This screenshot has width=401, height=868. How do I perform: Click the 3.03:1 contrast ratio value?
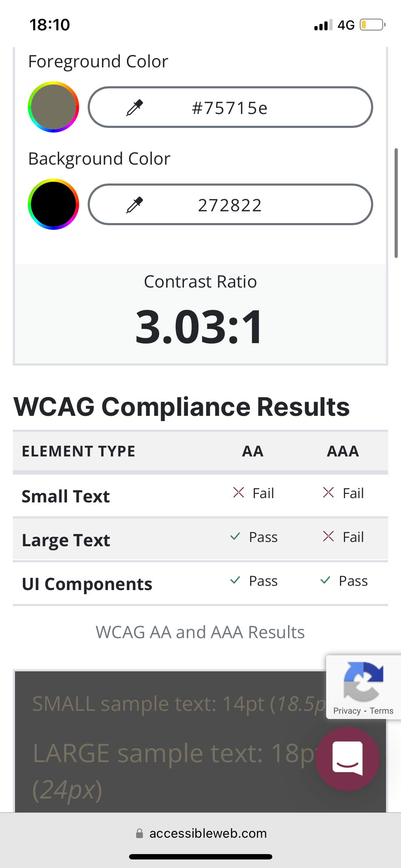199,327
